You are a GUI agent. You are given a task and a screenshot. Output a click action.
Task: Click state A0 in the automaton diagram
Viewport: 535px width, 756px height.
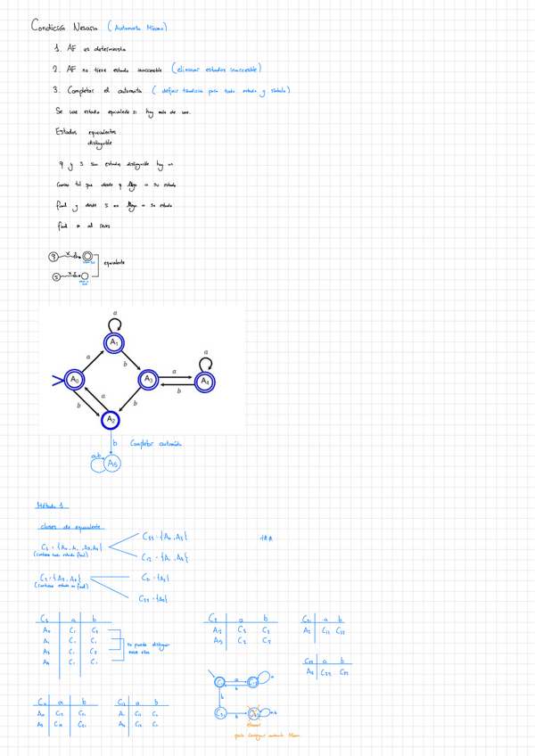coord(77,381)
